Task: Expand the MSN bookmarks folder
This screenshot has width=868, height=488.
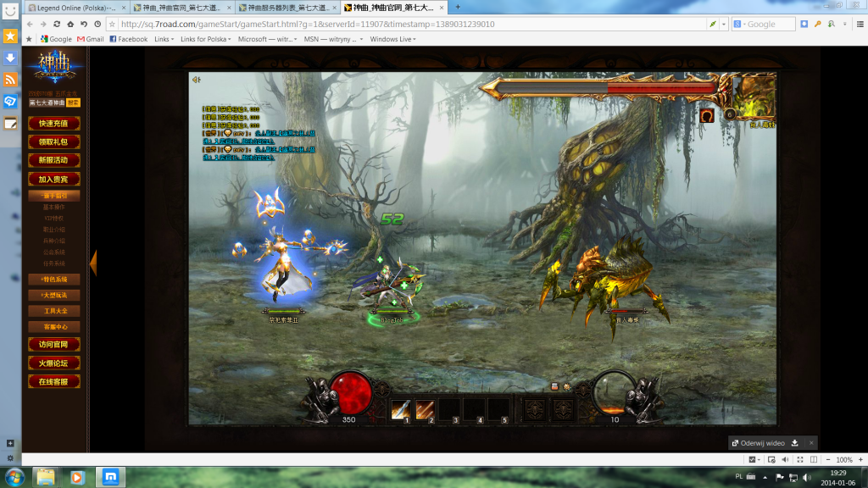Action: [333, 39]
